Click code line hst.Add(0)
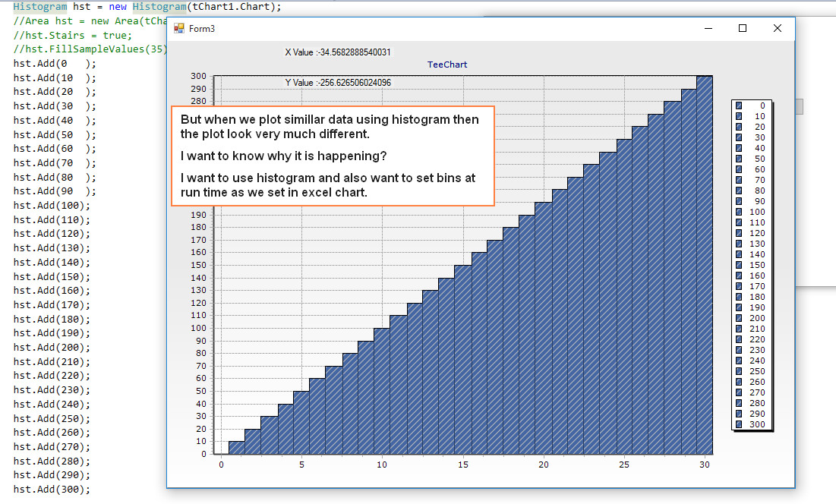The image size is (836, 504). pyautogui.click(x=55, y=64)
